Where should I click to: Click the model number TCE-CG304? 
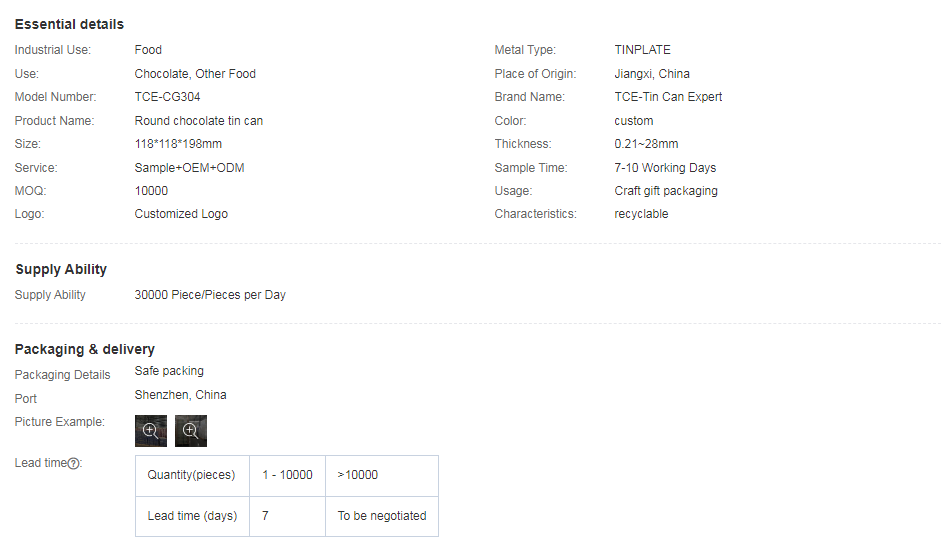(172, 97)
